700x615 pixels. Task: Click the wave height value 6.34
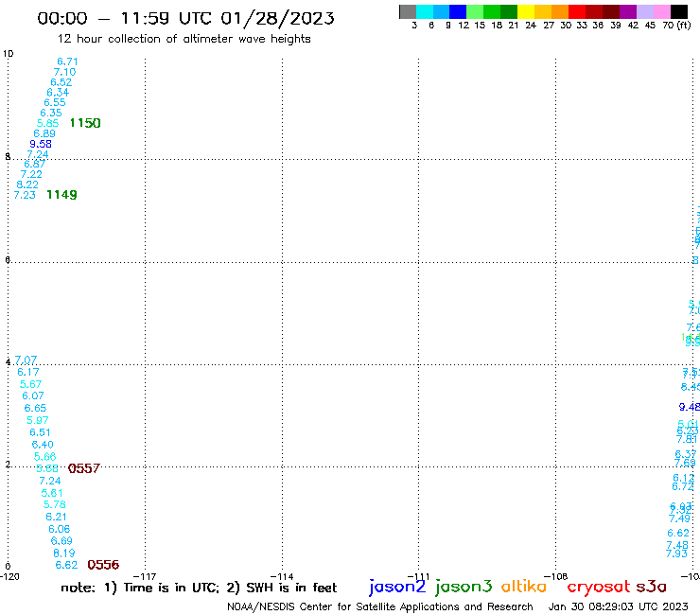(x=58, y=93)
